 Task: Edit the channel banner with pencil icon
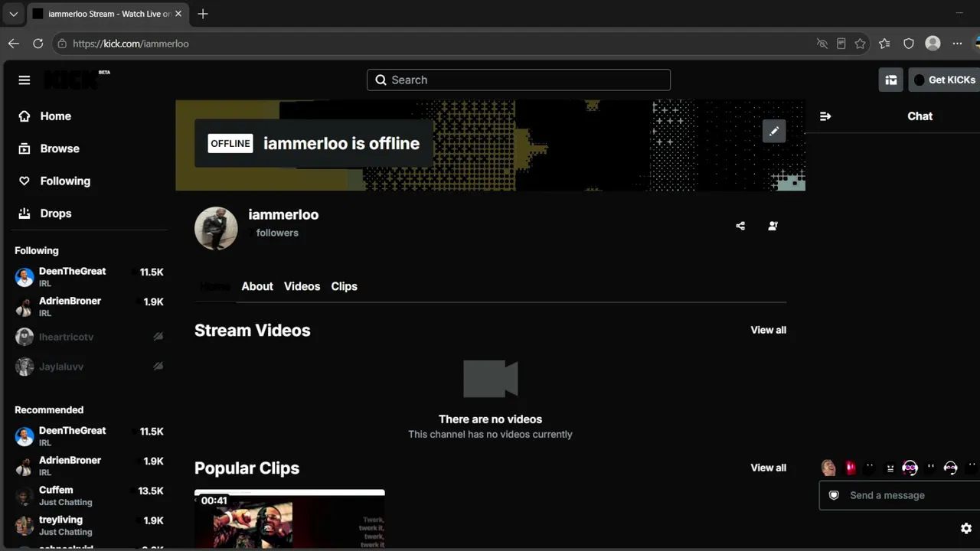tap(774, 131)
